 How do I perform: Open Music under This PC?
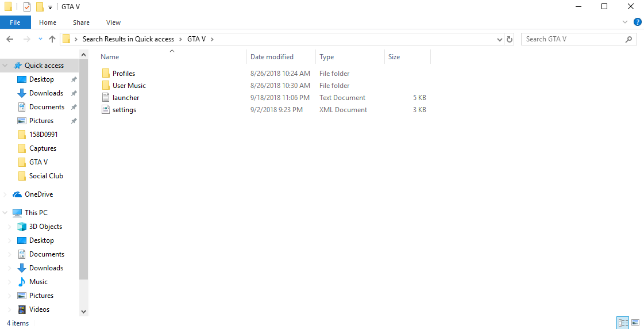(x=38, y=282)
